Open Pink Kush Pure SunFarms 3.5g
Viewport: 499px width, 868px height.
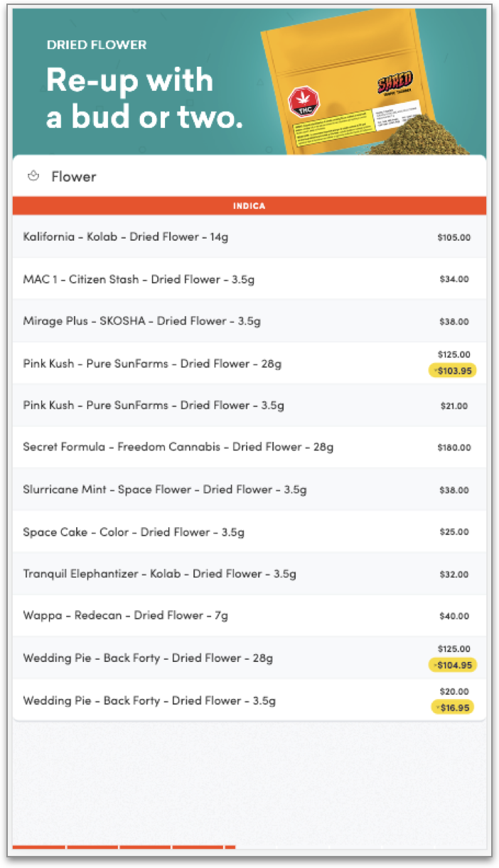click(x=154, y=406)
